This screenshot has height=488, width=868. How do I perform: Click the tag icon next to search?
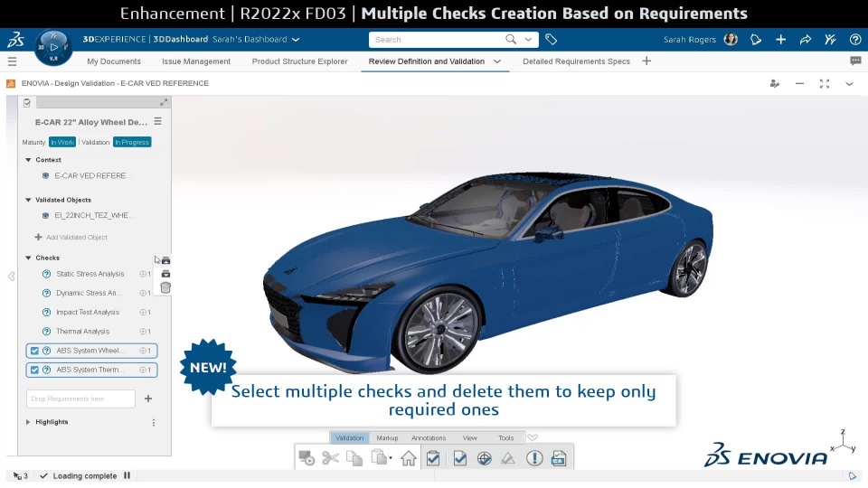(x=551, y=39)
